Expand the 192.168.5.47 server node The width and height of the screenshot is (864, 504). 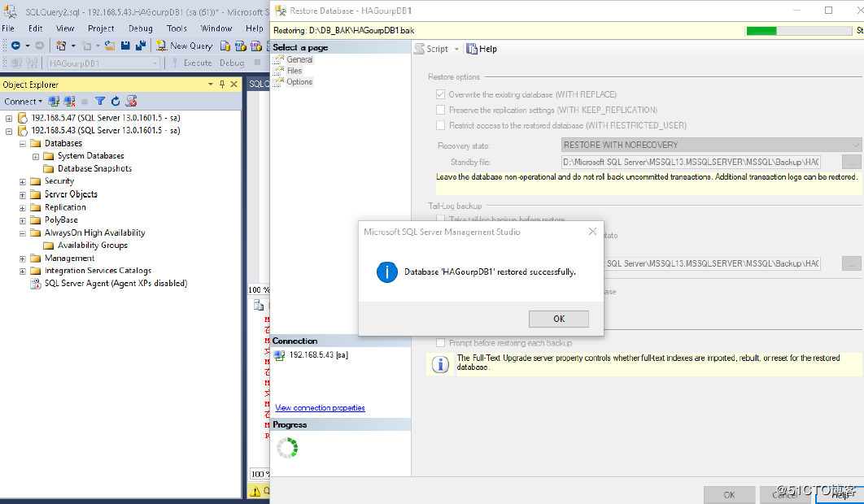(x=9, y=119)
